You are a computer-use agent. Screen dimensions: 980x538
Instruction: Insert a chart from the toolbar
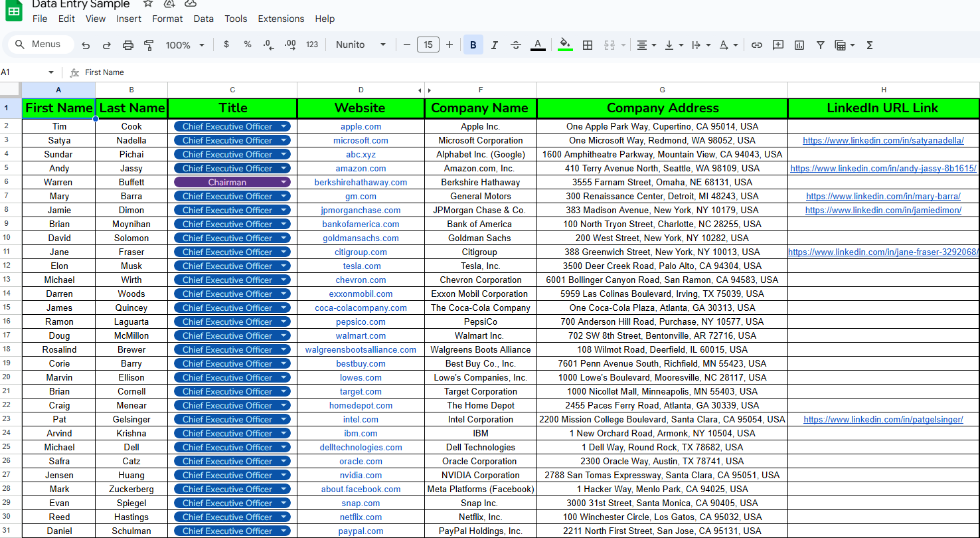(x=799, y=45)
